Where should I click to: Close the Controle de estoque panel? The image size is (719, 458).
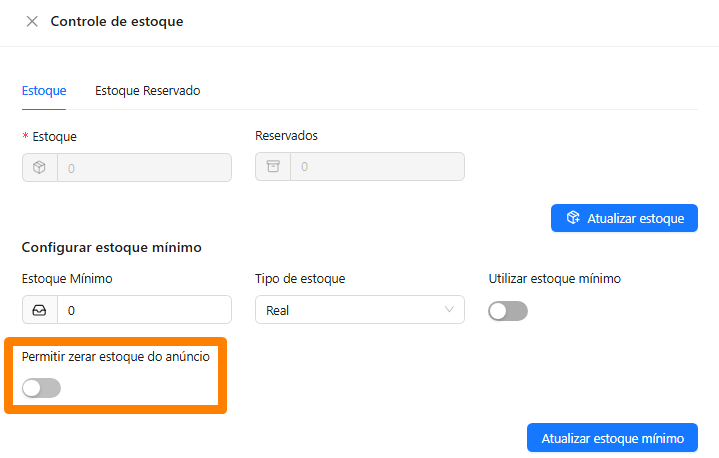32,22
